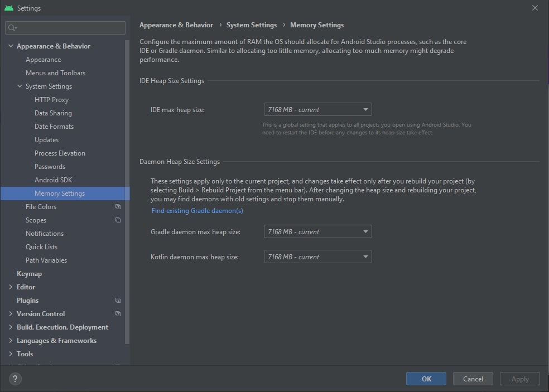549x392 pixels.
Task: Open Keymap settings page
Action: (x=29, y=274)
